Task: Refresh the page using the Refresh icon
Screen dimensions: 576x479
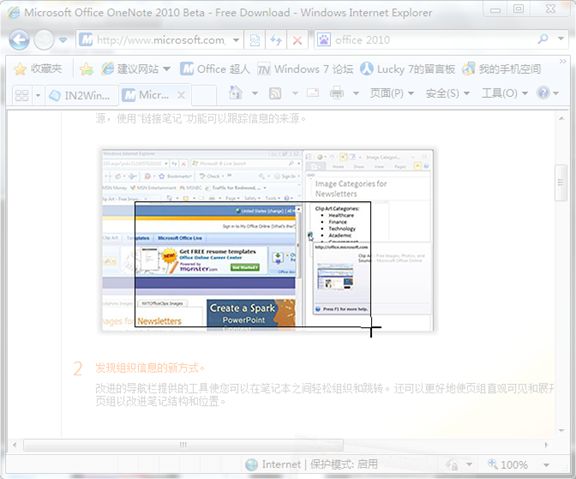Action: [276, 40]
